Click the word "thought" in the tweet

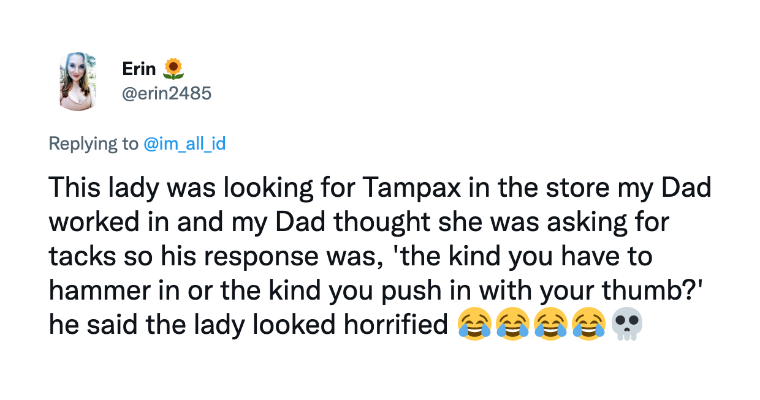point(381,223)
